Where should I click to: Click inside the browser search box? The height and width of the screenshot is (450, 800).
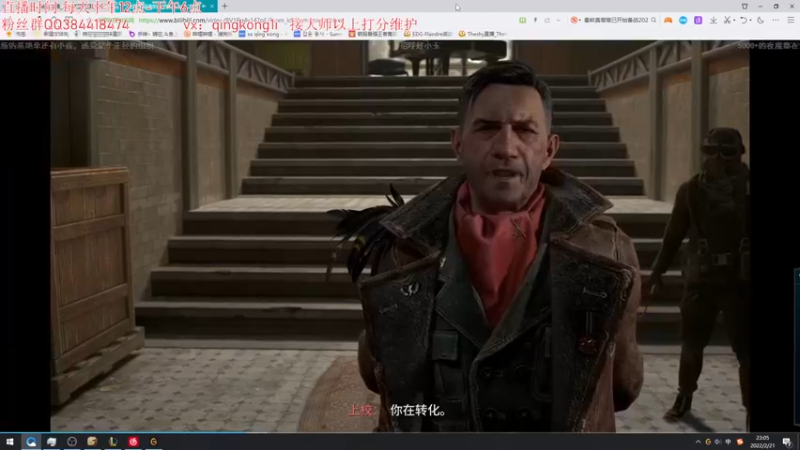(616, 20)
